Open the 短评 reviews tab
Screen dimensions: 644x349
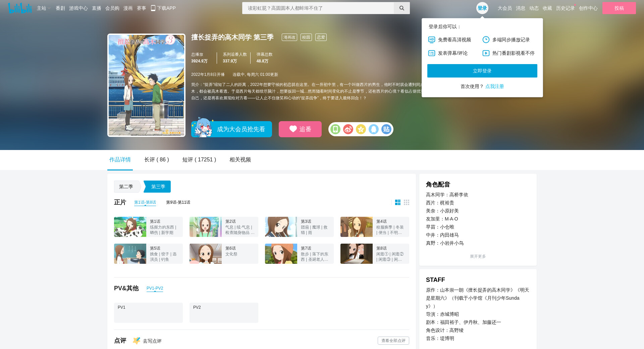coord(199,160)
